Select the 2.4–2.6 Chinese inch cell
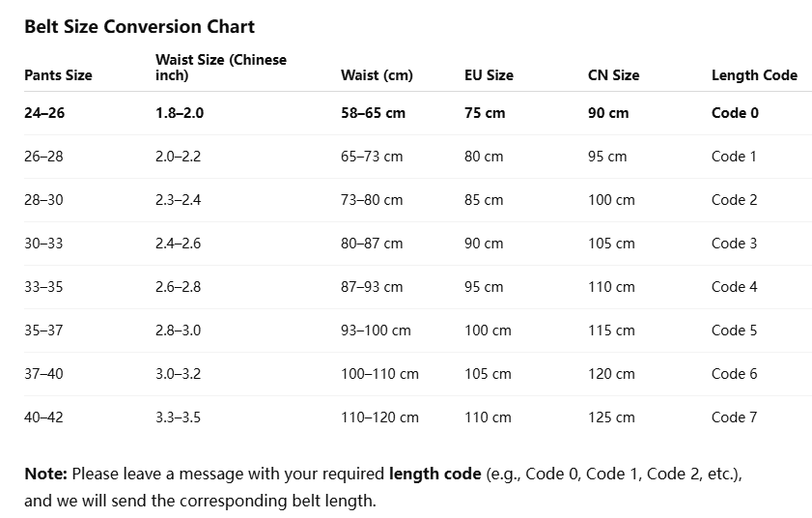This screenshot has width=812, height=518. pyautogui.click(x=178, y=244)
